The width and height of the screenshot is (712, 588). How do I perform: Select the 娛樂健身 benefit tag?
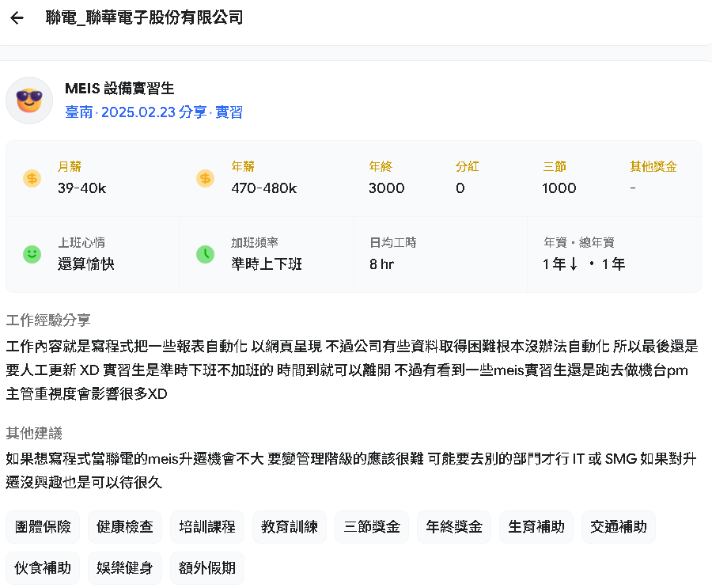pos(125,568)
